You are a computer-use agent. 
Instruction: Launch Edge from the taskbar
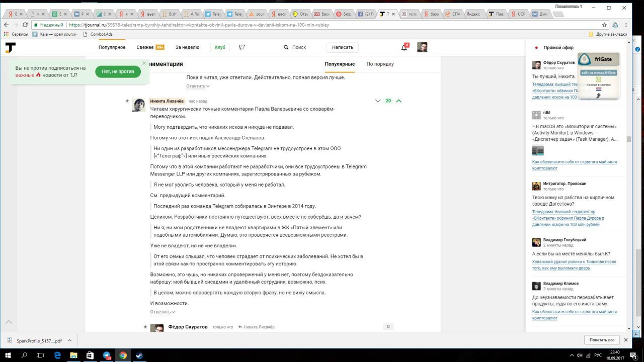pyautogui.click(x=57, y=355)
